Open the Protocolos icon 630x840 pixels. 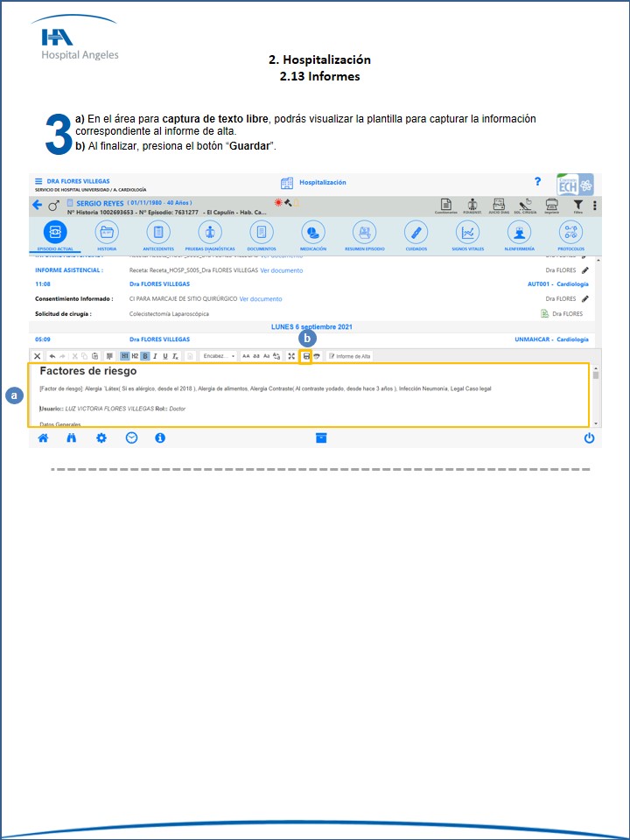coord(571,232)
